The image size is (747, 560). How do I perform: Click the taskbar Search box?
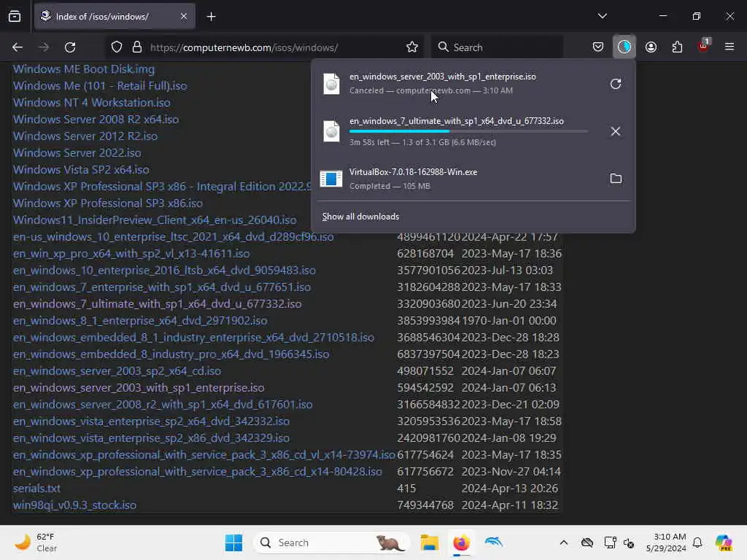[332, 542]
